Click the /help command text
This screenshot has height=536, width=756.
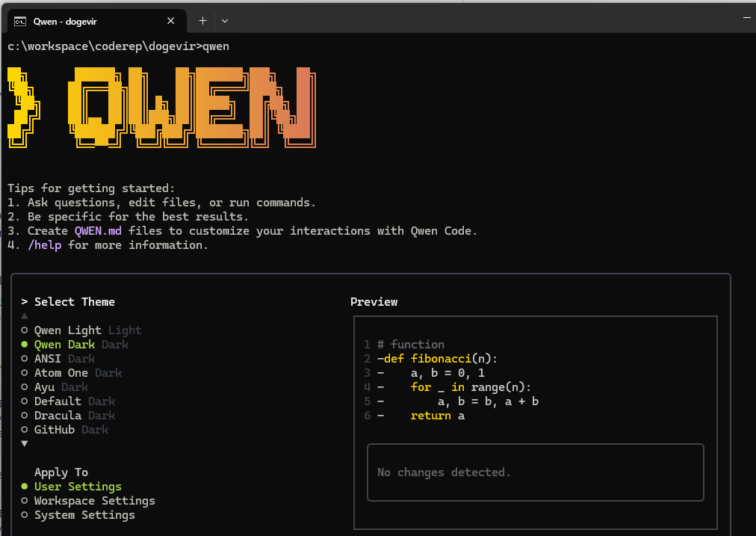(44, 244)
